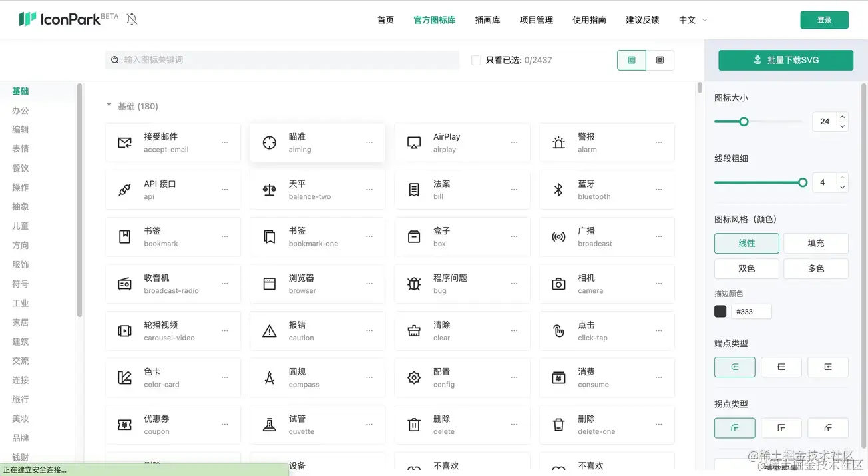
Task: Select the aiming (瞄准) icon card
Action: click(317, 142)
